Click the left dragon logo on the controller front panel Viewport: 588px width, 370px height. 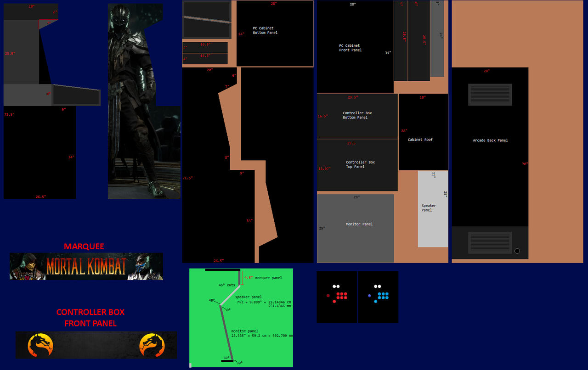40,345
